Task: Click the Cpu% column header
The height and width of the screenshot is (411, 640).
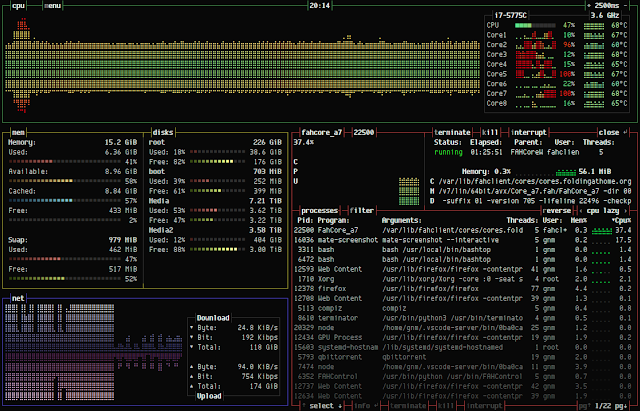Action: (621, 220)
